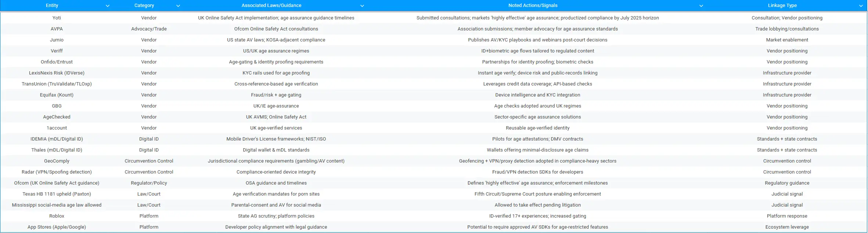Select the Market enablement linkage cell

click(787, 40)
